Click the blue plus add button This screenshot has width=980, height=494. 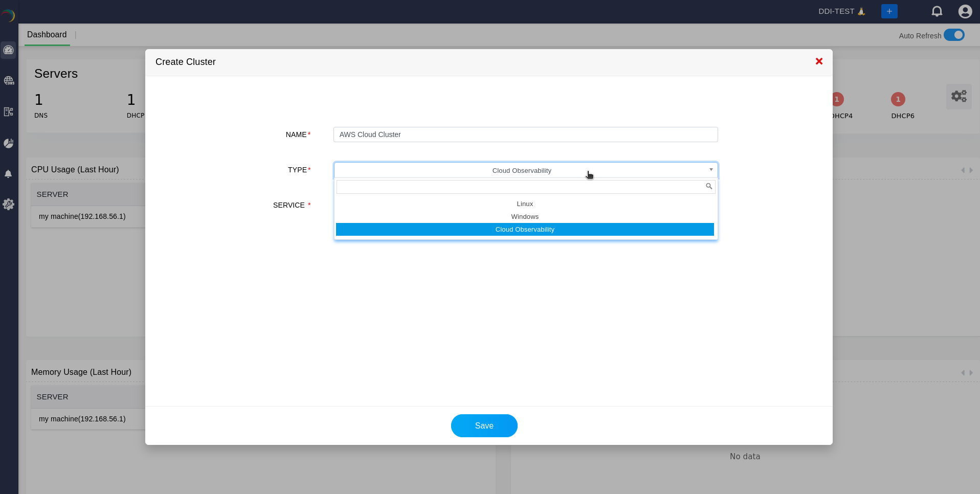(889, 11)
